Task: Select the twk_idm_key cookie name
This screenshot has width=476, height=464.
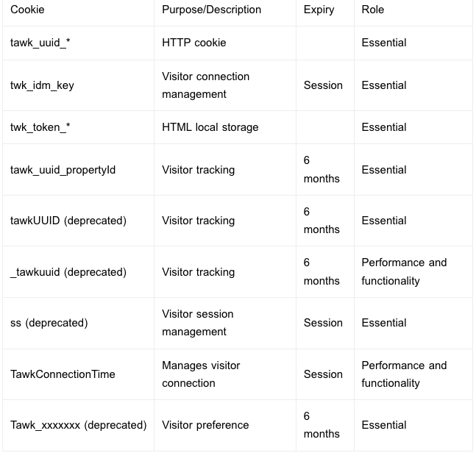Action: [x=42, y=85]
